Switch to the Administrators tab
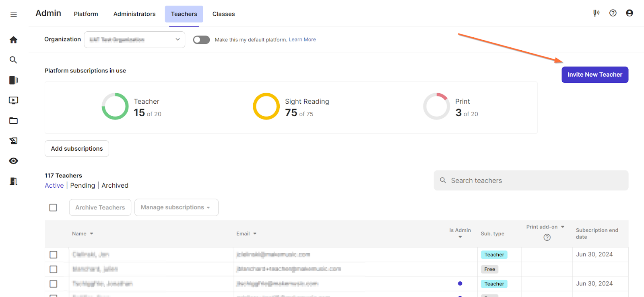The height and width of the screenshot is (297, 644). 134,14
